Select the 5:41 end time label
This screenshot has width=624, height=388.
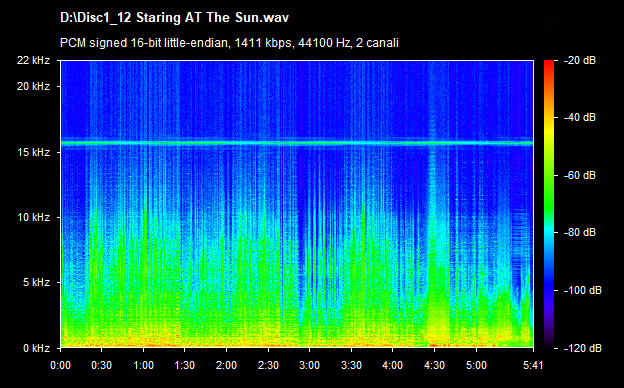[x=533, y=365]
